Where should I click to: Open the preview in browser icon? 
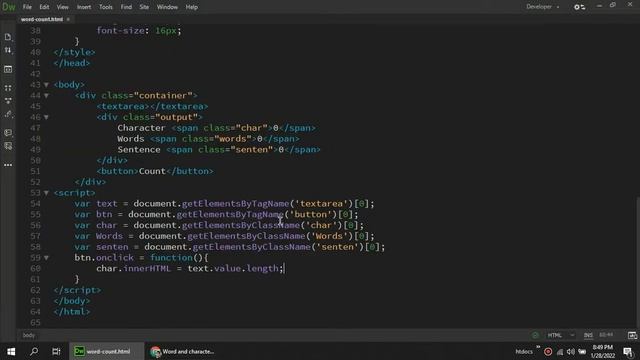tap(632, 335)
